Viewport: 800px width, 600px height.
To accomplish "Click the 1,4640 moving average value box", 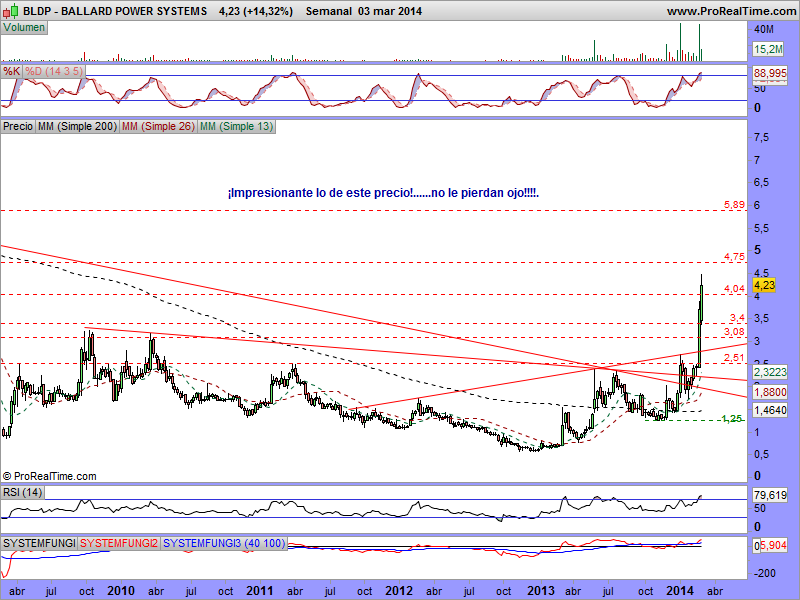I will click(770, 410).
